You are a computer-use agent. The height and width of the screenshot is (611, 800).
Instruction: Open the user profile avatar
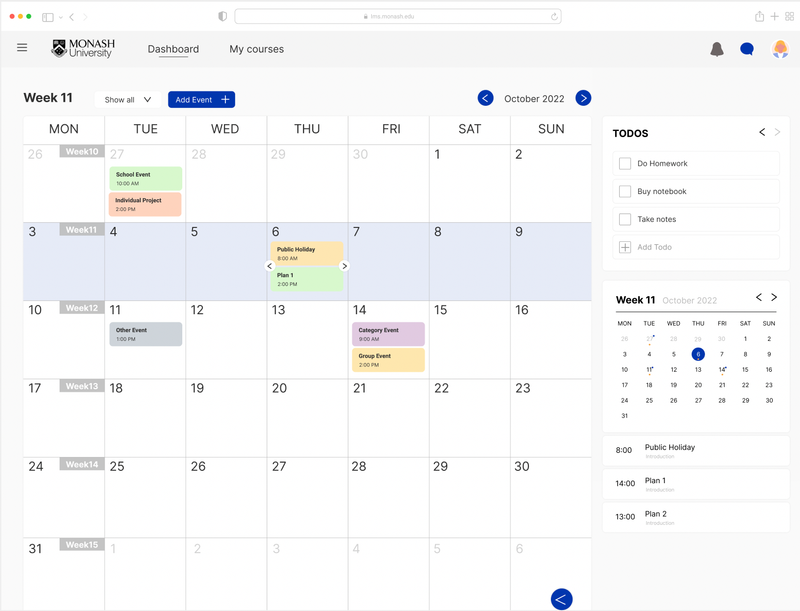[x=780, y=49]
